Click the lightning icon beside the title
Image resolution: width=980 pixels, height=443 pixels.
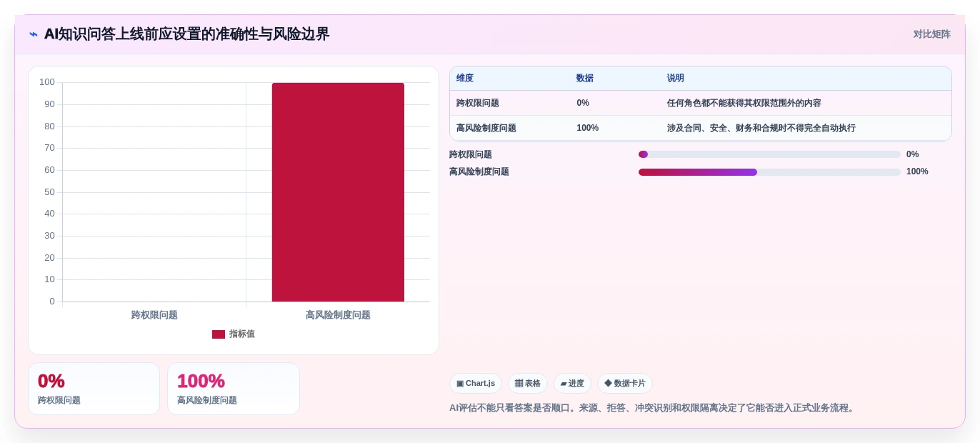[x=34, y=34]
